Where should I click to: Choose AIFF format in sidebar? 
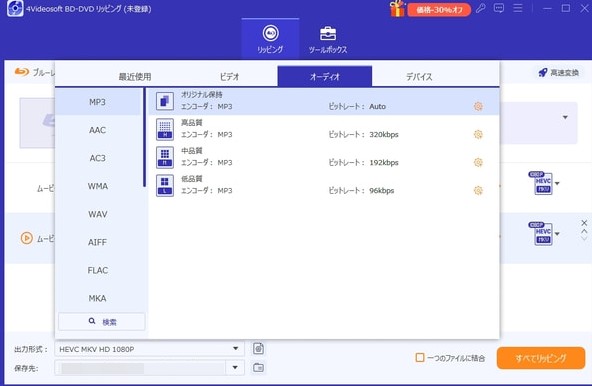tap(98, 242)
